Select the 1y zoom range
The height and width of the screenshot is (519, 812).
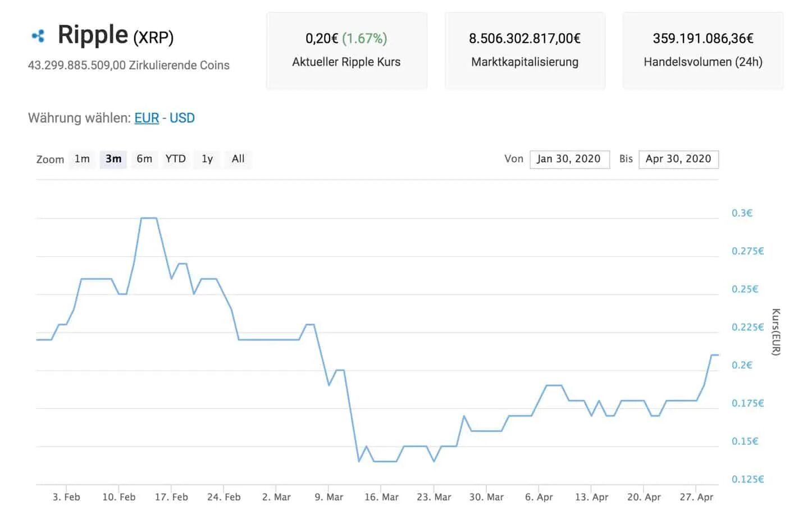[207, 160]
